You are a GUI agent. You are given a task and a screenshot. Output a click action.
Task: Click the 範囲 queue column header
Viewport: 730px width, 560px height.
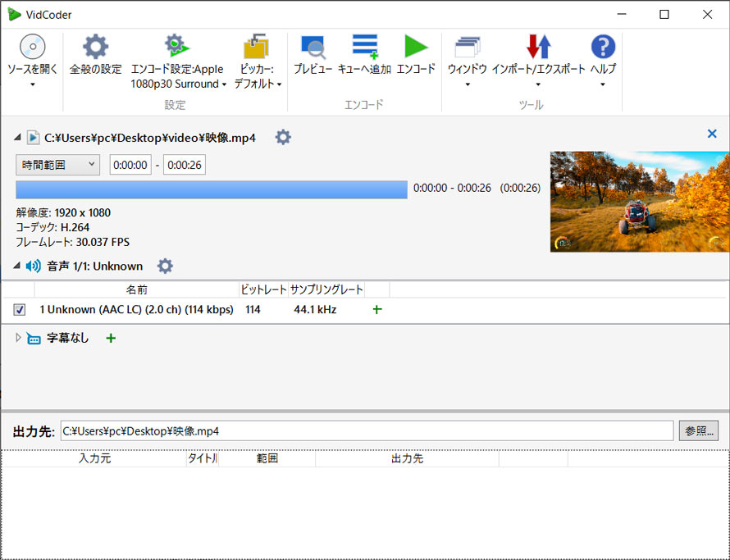[x=267, y=458]
